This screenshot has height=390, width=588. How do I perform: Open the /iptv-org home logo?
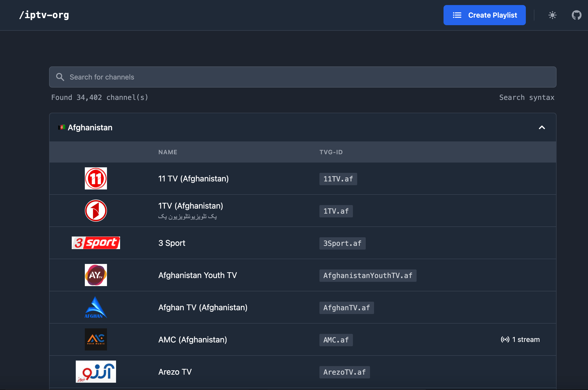tap(44, 15)
